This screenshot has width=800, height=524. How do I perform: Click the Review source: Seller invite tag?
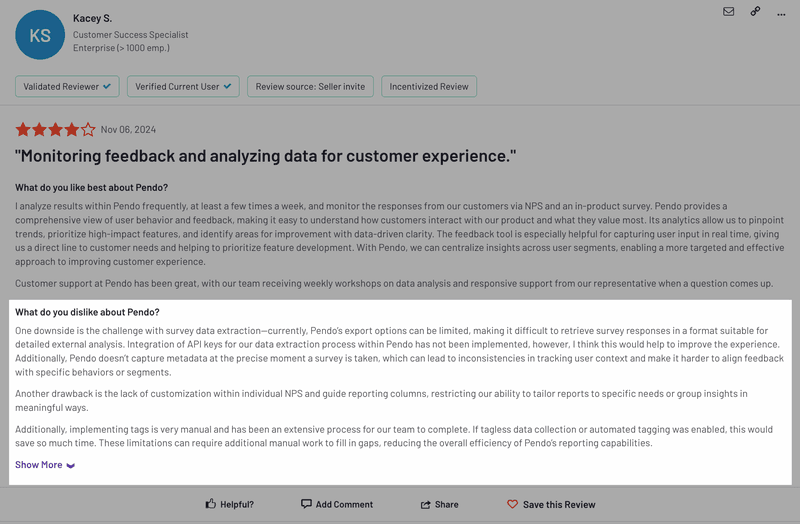click(310, 87)
